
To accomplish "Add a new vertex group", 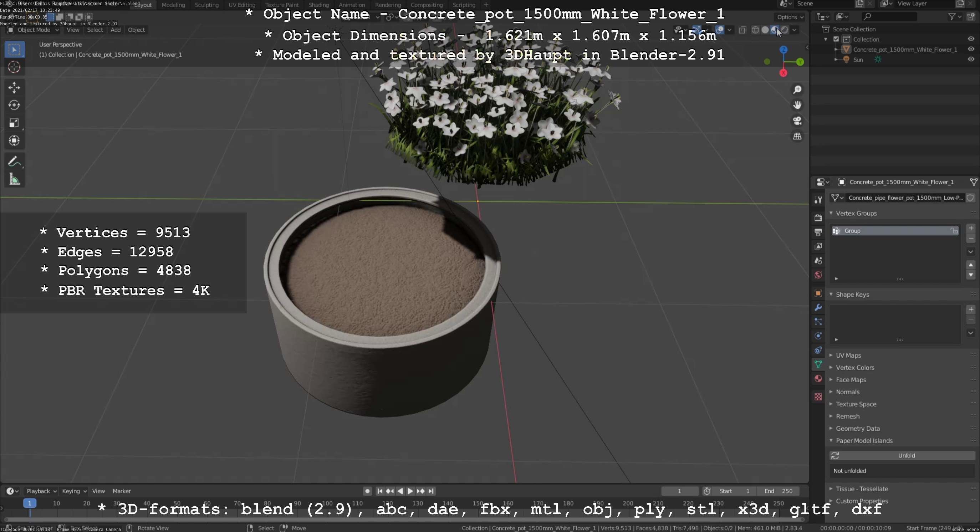I will click(970, 228).
